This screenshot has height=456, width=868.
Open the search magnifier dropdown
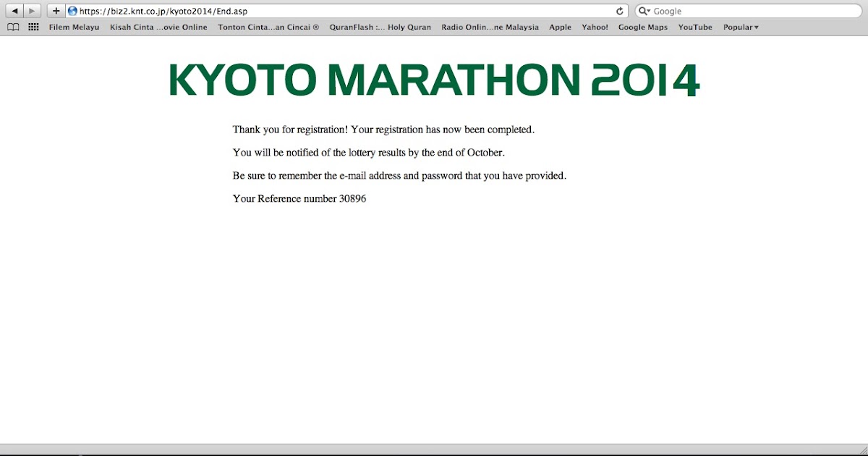pyautogui.click(x=645, y=12)
